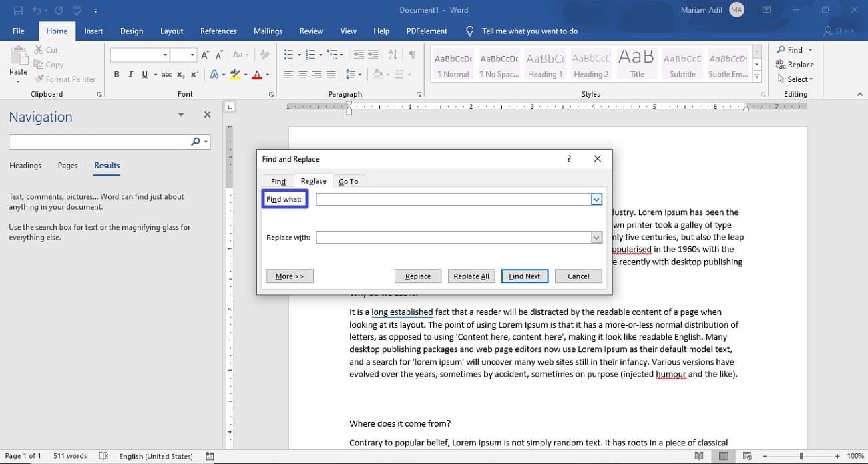Toggle bold formatting

116,75
